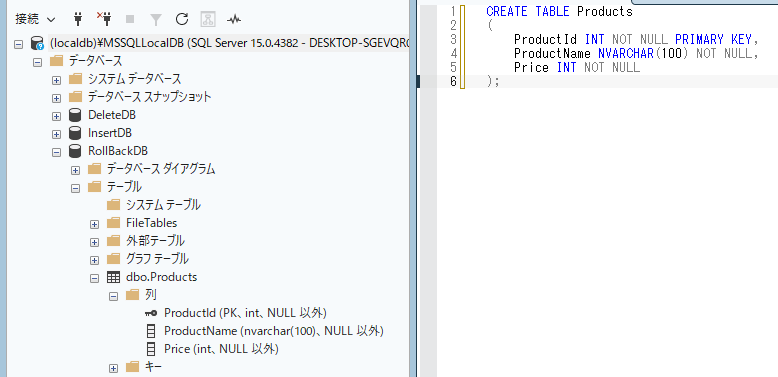Expand the FileTables folder
The image size is (778, 377).
94,224
